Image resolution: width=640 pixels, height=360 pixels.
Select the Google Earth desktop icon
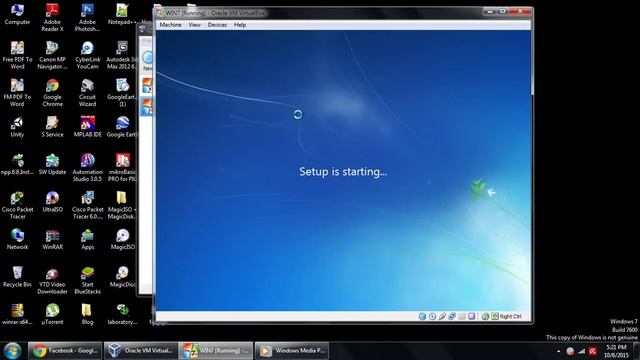[x=122, y=127]
